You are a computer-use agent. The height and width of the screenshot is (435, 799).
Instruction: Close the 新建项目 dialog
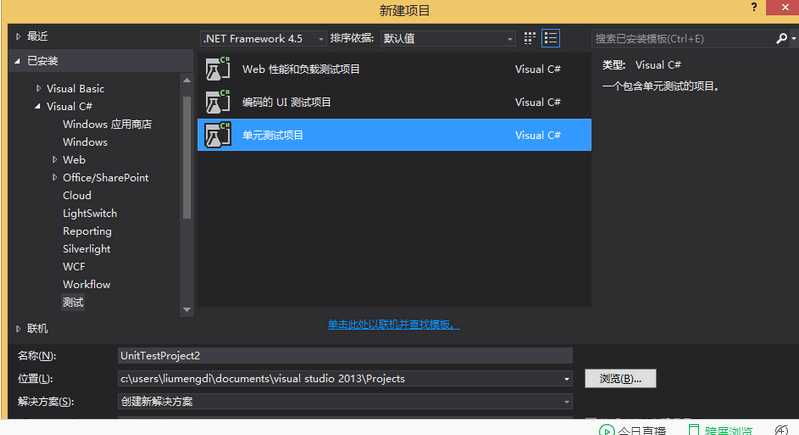785,7
